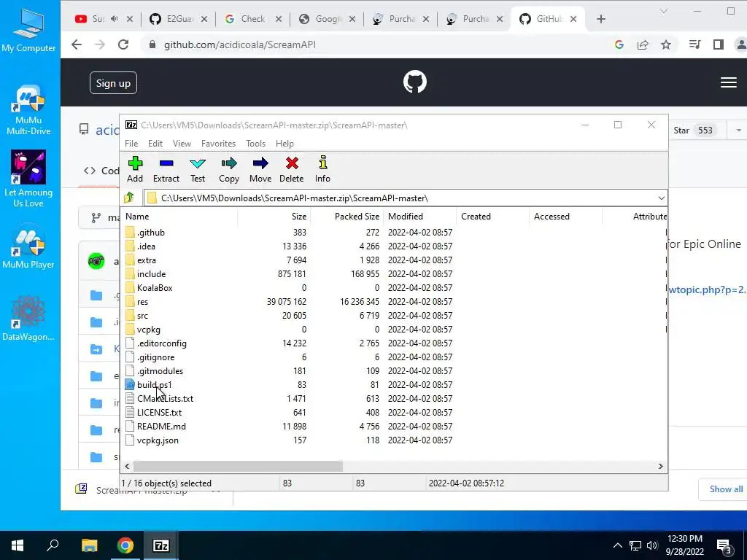
Task: Click the Test archive icon
Action: tap(198, 169)
